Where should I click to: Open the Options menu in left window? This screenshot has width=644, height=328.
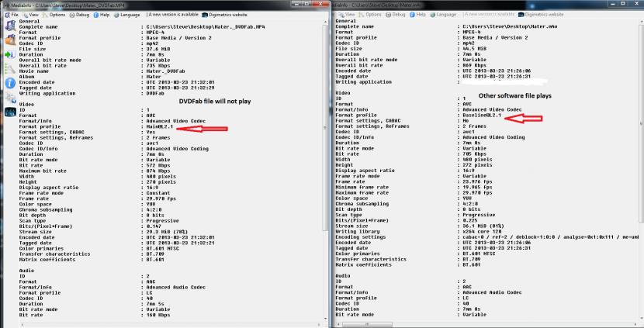pyautogui.click(x=56, y=14)
